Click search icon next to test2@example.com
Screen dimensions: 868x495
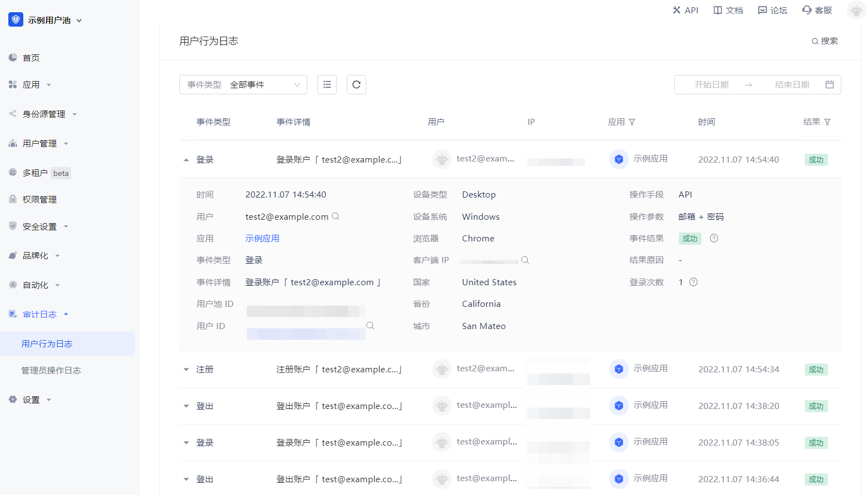coord(336,216)
